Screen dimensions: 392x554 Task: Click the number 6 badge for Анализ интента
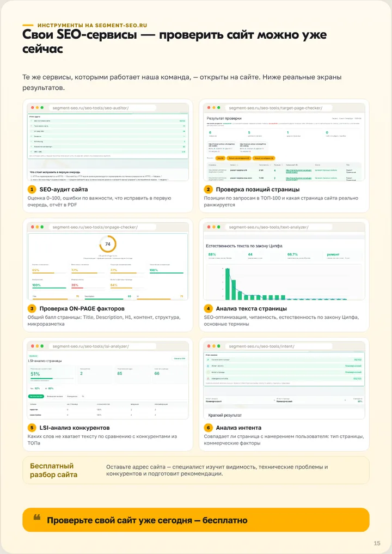[x=208, y=428]
